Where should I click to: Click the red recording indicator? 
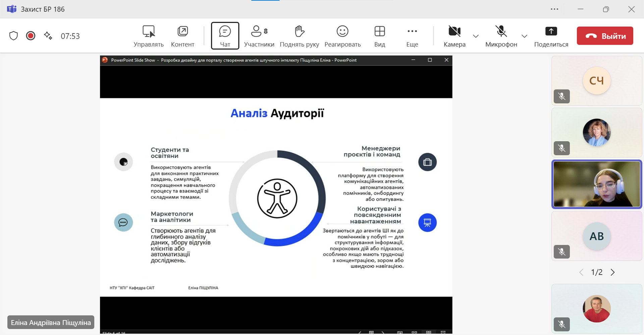[x=31, y=36]
